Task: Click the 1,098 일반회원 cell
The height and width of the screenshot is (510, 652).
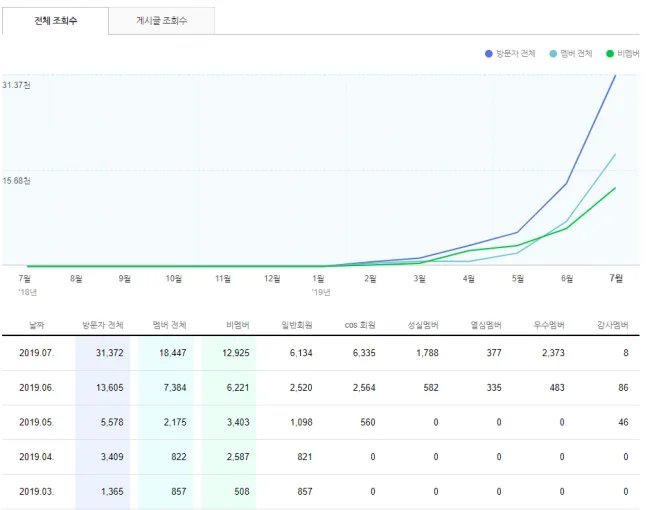Action: click(x=301, y=422)
